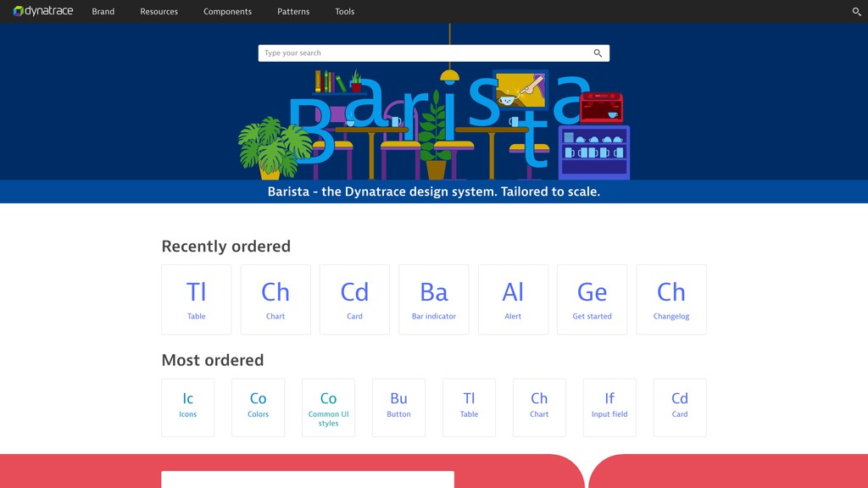Viewport: 868px width, 488px height.
Task: Open the Colors tile under Most ordered
Action: tap(258, 408)
